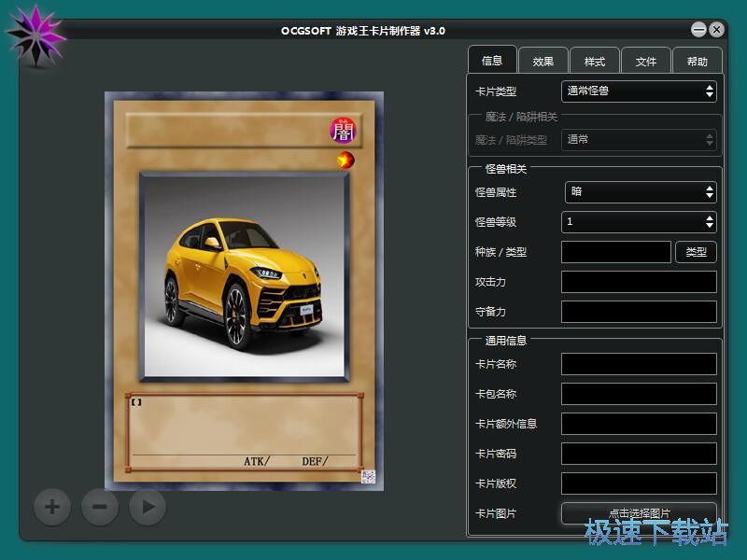The width and height of the screenshot is (747, 560).
Task: Open the 怪兽属性 dropdown showing 暗
Action: pyautogui.click(x=641, y=192)
